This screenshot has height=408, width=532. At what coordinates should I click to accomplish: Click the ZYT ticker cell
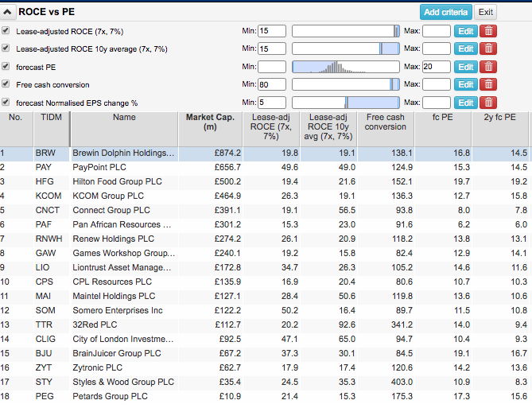click(52, 368)
